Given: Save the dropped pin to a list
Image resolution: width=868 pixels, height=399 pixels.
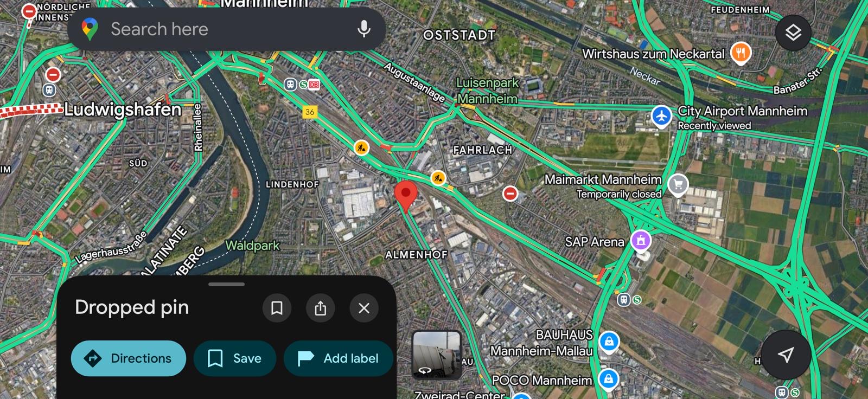Looking at the screenshot, I should click(x=235, y=358).
